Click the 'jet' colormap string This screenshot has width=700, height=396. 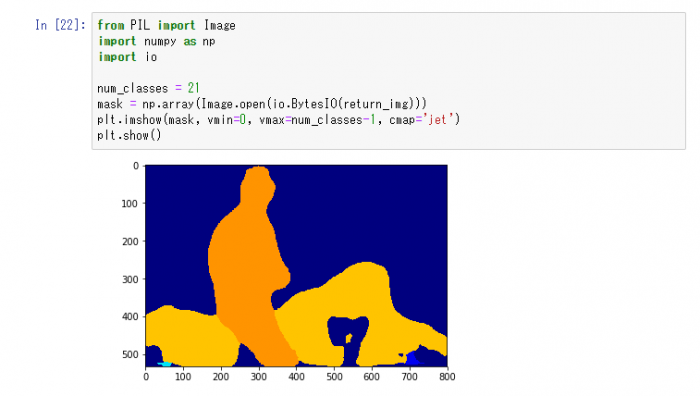pos(438,120)
